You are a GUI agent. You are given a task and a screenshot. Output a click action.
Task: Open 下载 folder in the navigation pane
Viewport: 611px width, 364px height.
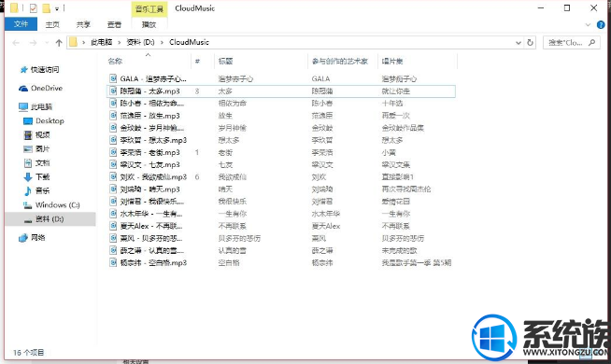(x=42, y=176)
